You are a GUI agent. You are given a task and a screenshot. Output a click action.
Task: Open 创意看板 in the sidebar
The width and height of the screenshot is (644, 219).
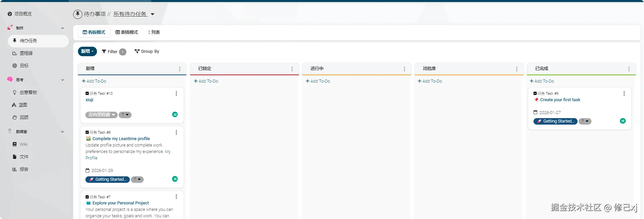[28, 92]
